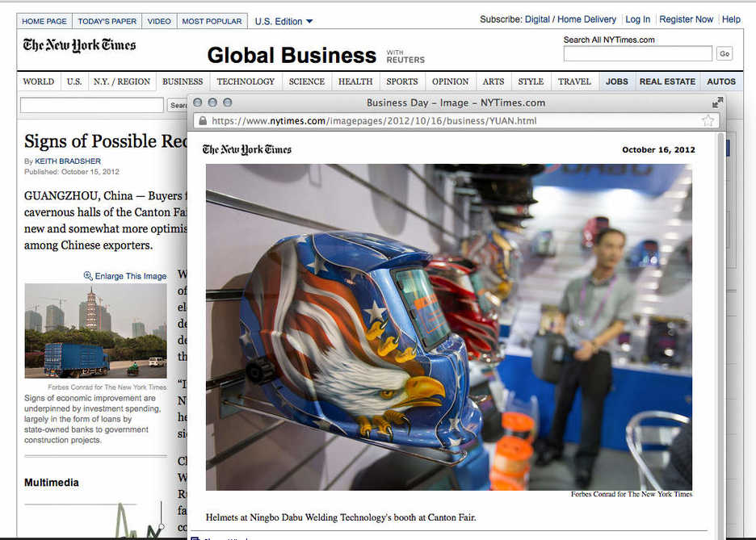Screen dimensions: 756x540
Task: Open the HOME PAGE tab
Action: coord(44,21)
